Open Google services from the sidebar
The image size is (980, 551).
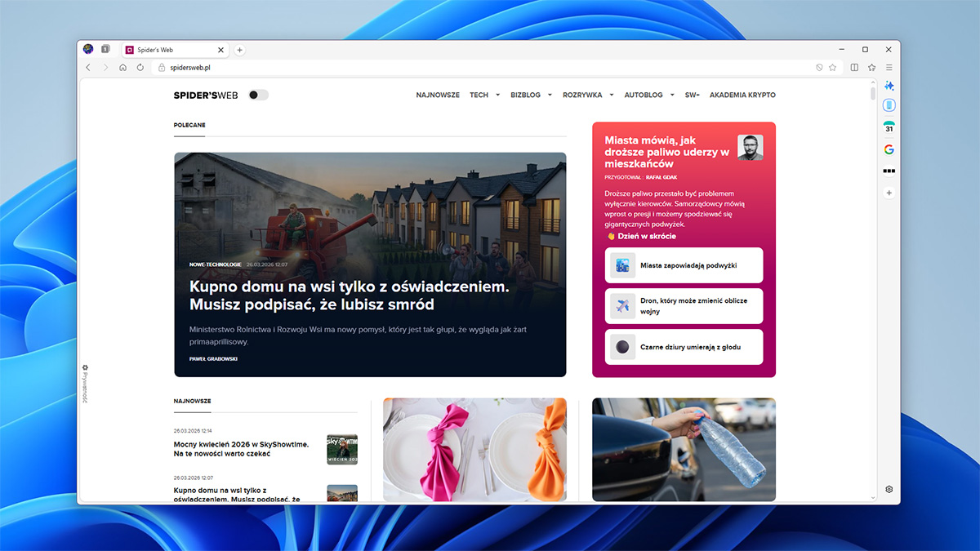tap(889, 149)
